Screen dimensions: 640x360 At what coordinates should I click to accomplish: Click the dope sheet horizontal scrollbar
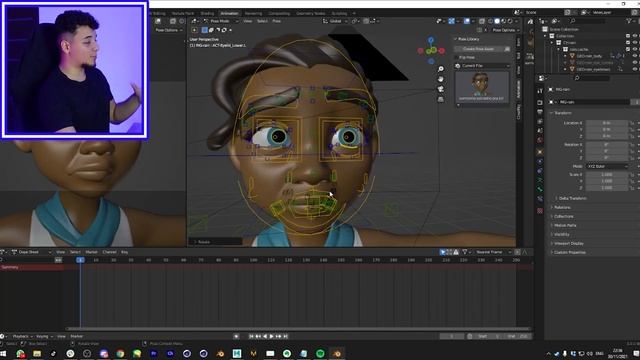(x=298, y=328)
